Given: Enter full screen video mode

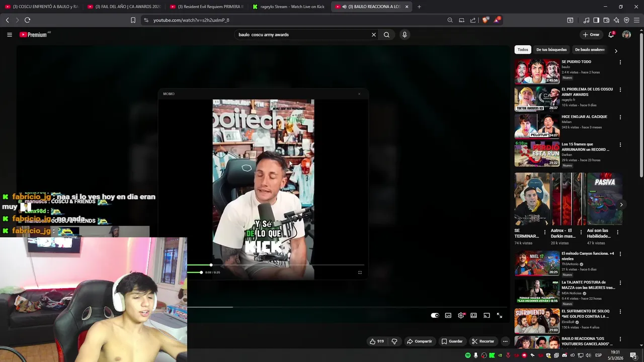Looking at the screenshot, I should (x=500, y=315).
